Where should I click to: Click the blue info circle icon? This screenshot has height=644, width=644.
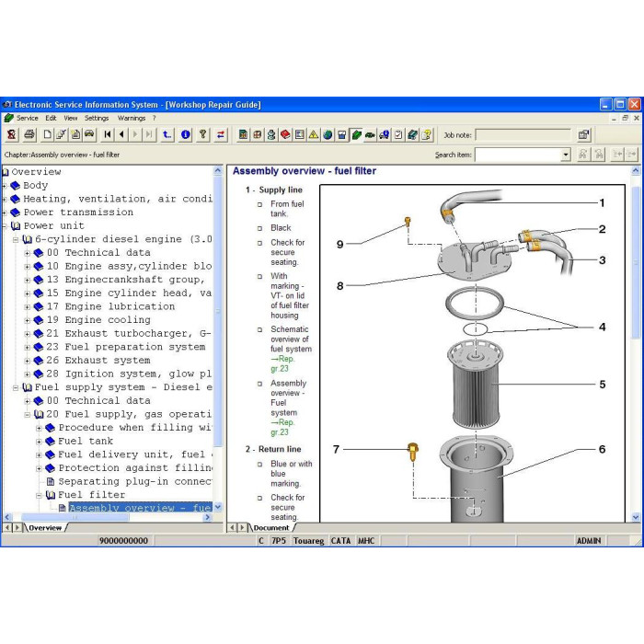pos(185,134)
